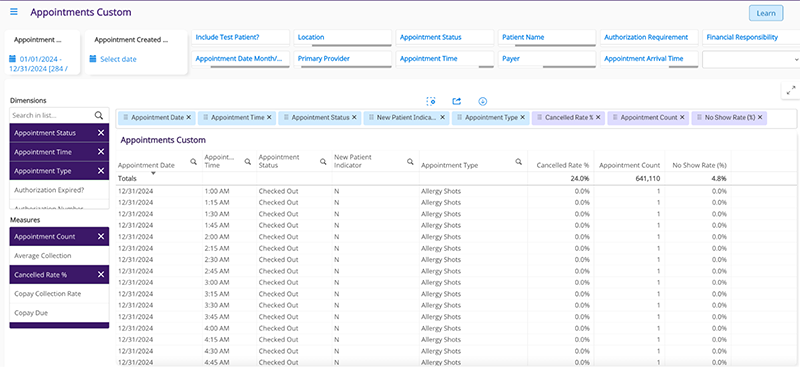The height and width of the screenshot is (367, 800).
Task: Click Appointment Type chip drag handle
Action: coord(460,117)
